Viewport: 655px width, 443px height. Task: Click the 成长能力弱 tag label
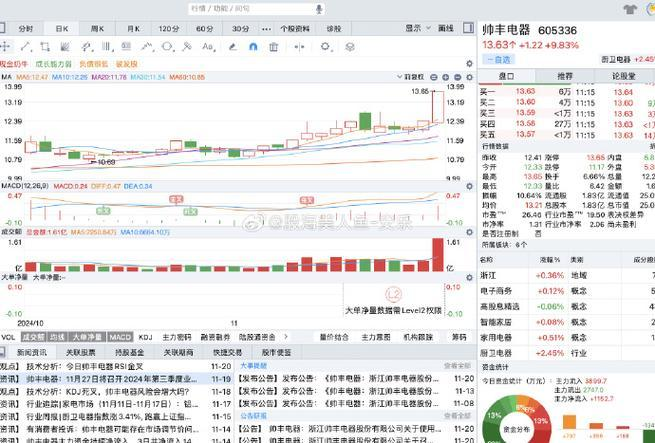pos(53,64)
